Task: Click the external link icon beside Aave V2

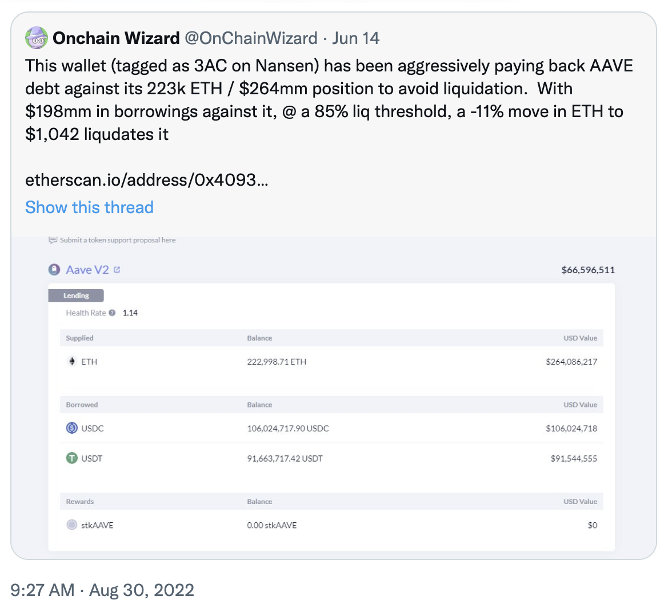Action: tap(117, 270)
